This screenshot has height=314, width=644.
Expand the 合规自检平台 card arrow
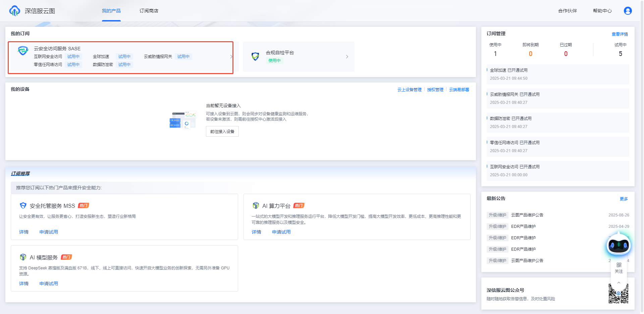(x=347, y=57)
